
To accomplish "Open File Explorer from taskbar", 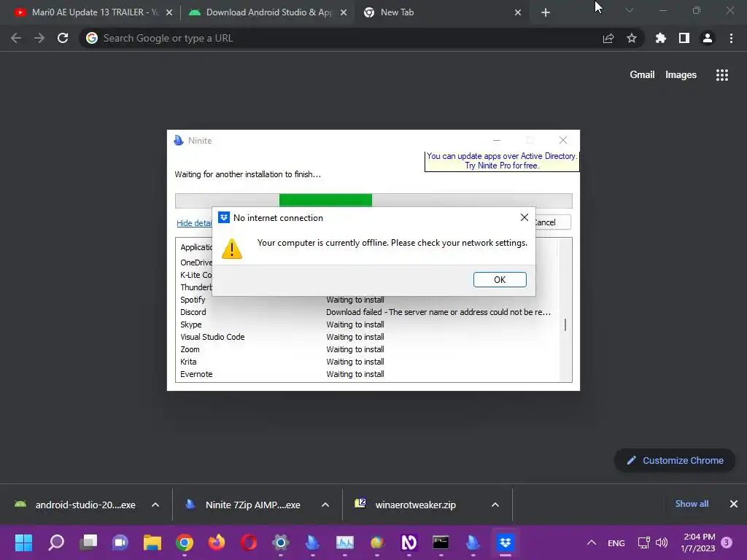I will point(152,542).
